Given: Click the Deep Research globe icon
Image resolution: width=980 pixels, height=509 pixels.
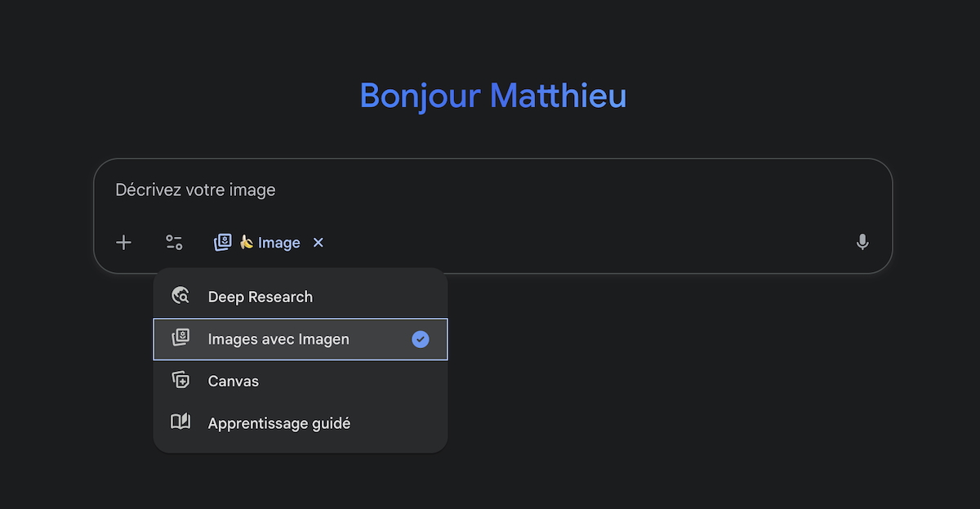Looking at the screenshot, I should pyautogui.click(x=180, y=297).
